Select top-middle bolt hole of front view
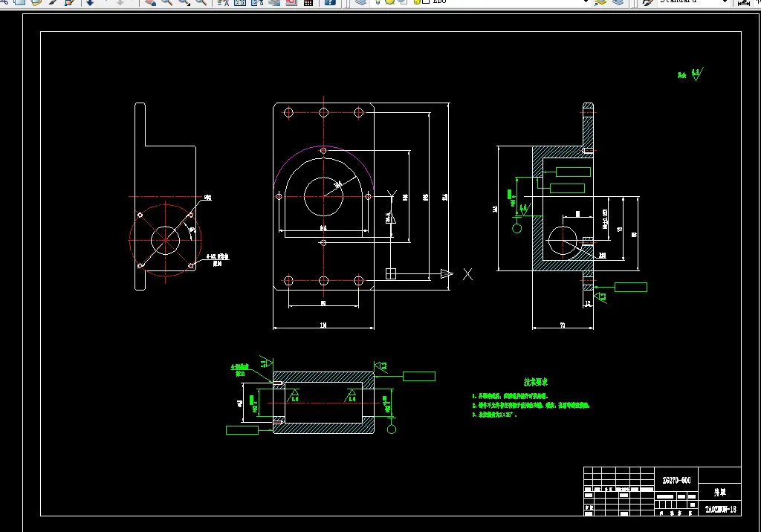 [324, 113]
